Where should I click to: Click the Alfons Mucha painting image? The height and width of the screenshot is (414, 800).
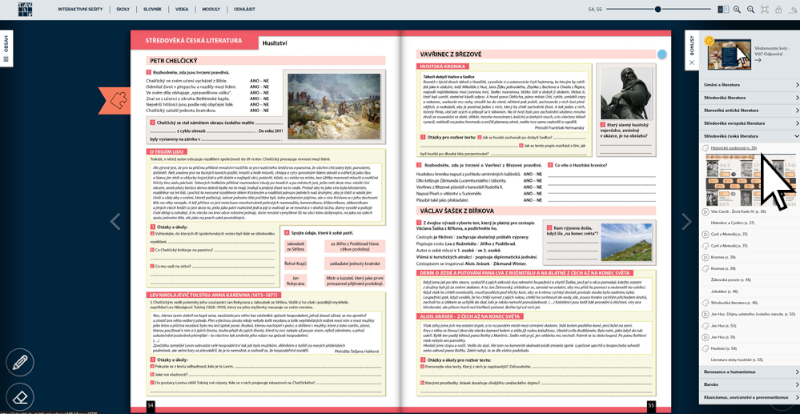click(335, 106)
